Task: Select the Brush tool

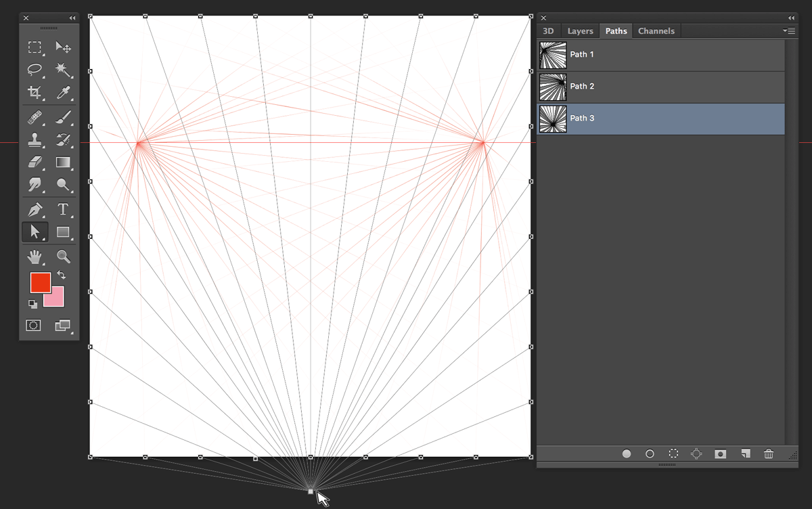Action: [x=64, y=118]
